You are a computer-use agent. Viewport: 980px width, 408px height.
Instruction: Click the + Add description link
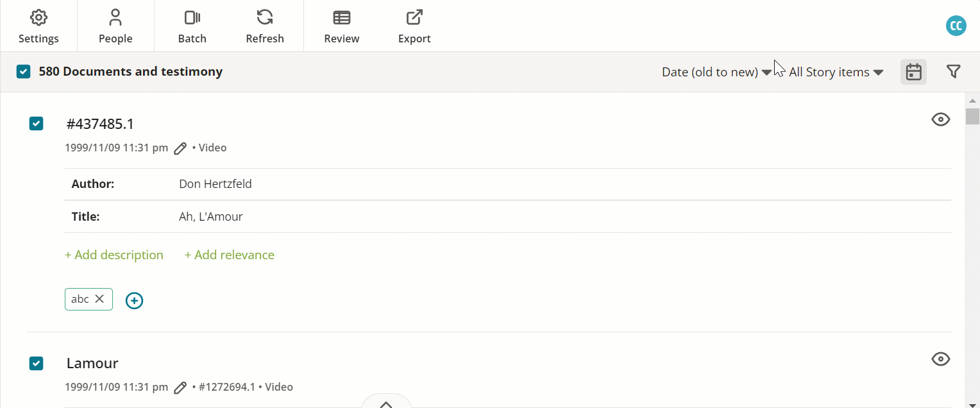(x=114, y=255)
